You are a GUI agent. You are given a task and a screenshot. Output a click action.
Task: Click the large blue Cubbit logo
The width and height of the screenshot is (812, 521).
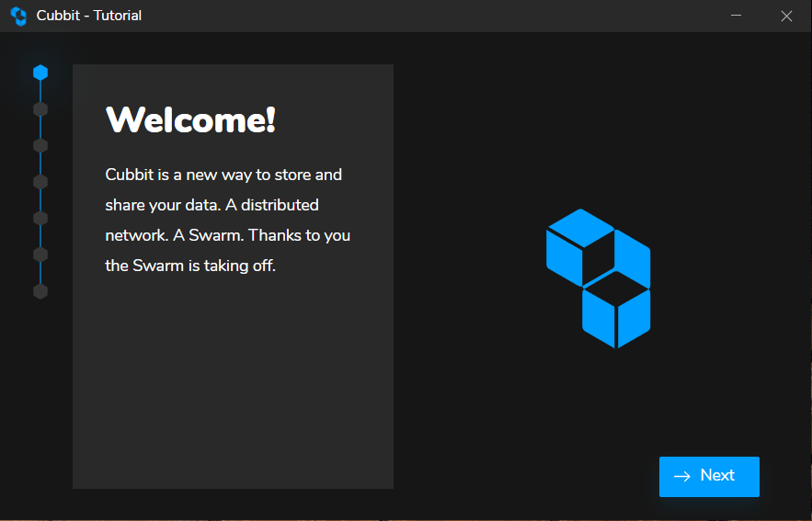tap(599, 278)
